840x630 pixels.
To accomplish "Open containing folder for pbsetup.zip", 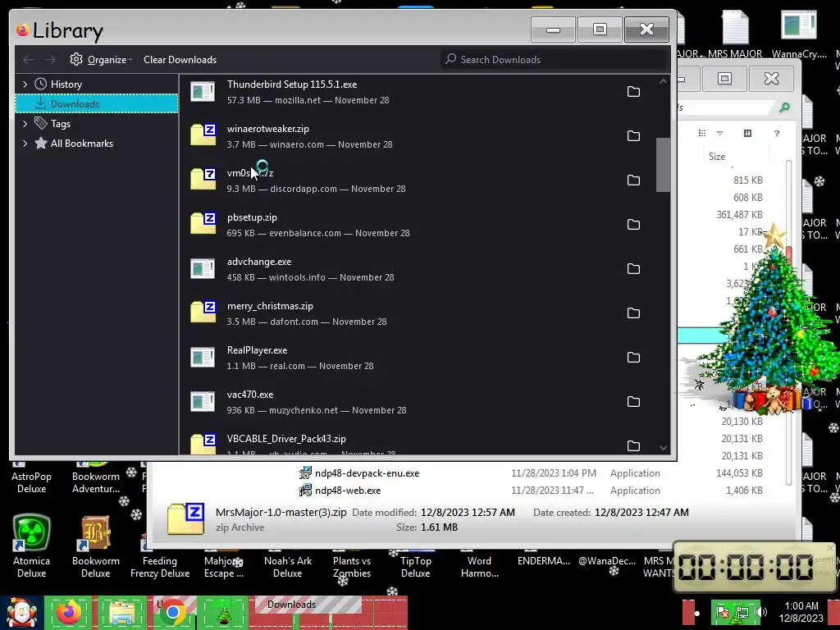I will tap(633, 225).
